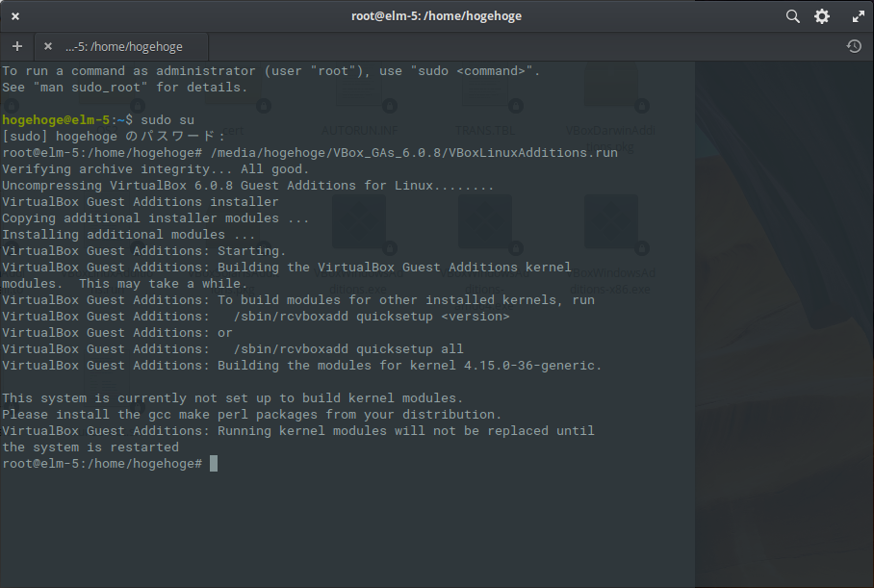Click the 'kernel 4.15.0-36-generic' line
The height and width of the screenshot is (588, 874).
[x=301, y=365]
